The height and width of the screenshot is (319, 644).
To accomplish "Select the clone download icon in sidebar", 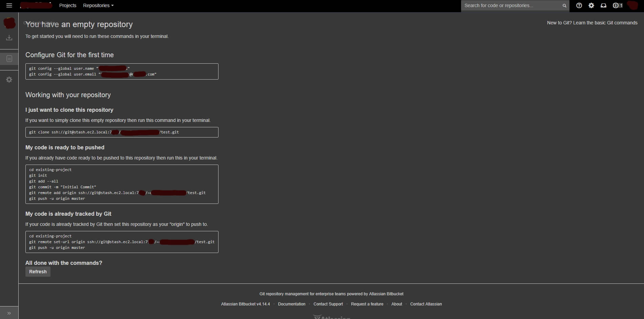I will coord(9,38).
